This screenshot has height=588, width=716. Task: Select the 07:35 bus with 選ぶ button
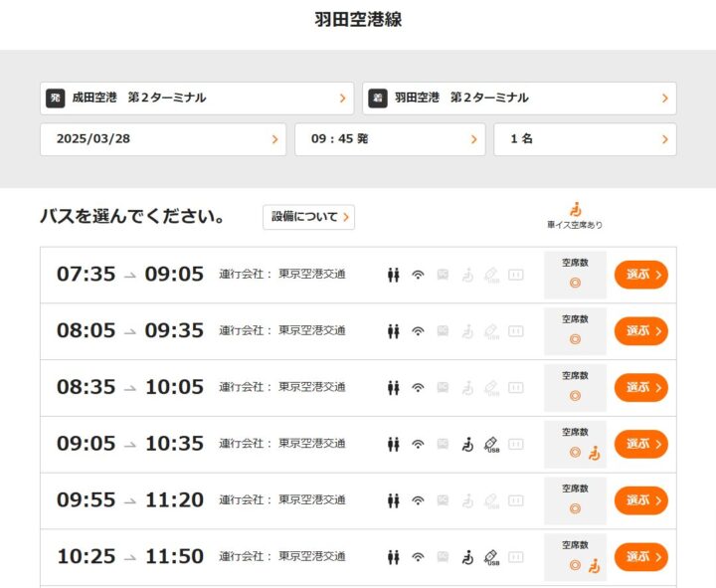tap(640, 275)
